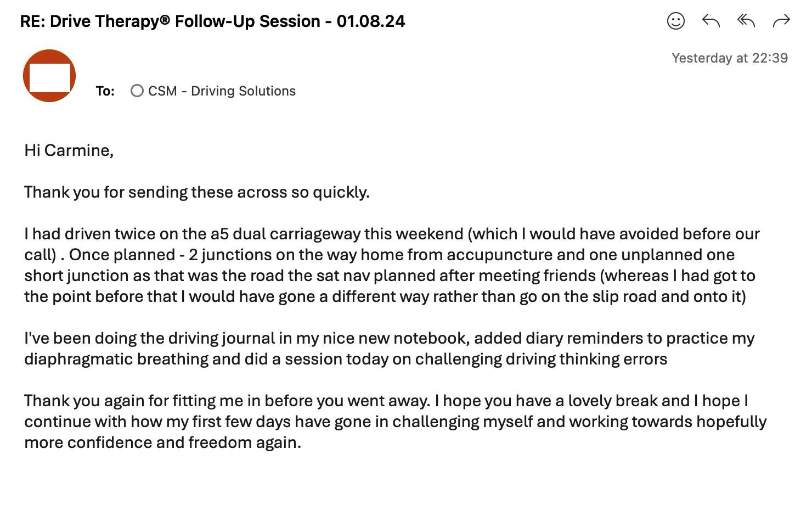The height and width of the screenshot is (516, 812).
Task: Select the Drive Therapy Follow-Up Session subject line
Action: click(212, 21)
